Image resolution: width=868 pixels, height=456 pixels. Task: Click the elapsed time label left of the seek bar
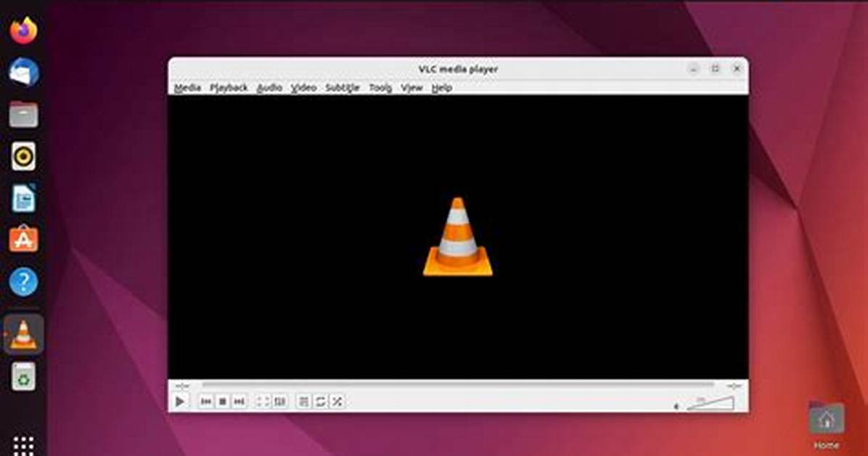point(182,386)
